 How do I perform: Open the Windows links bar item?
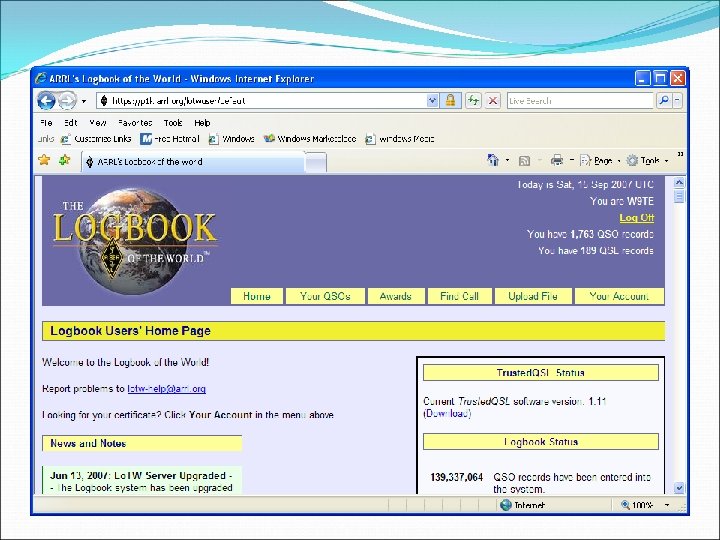tap(232, 139)
